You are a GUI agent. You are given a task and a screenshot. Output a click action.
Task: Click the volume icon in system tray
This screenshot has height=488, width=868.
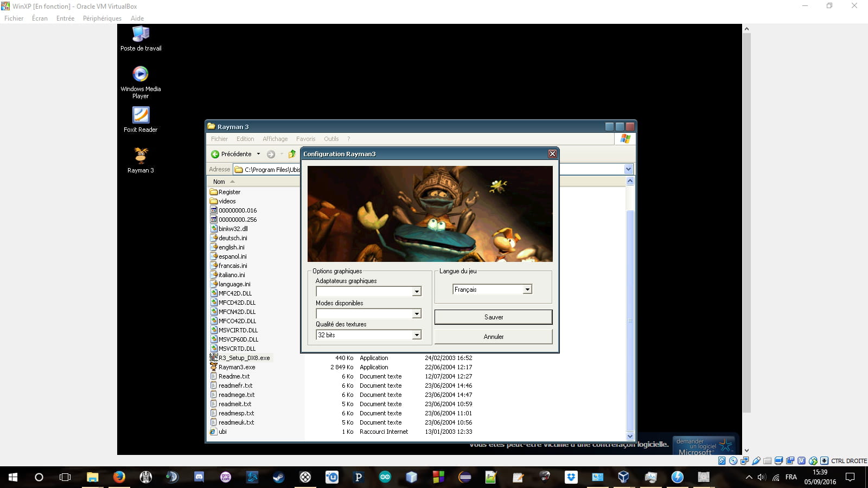click(x=762, y=477)
